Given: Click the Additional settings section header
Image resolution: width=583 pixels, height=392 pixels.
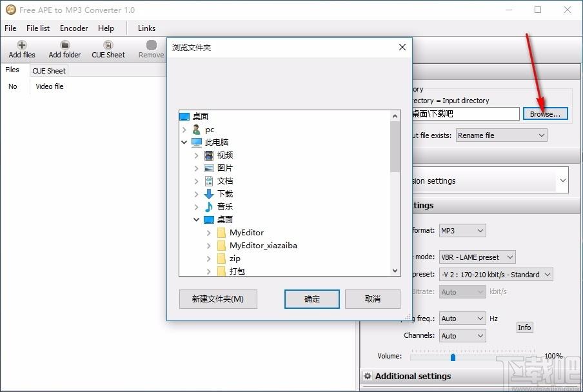Looking at the screenshot, I should pos(469,376).
